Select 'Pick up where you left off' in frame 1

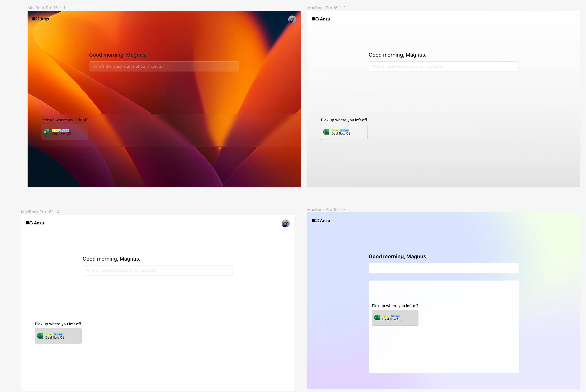64,120
